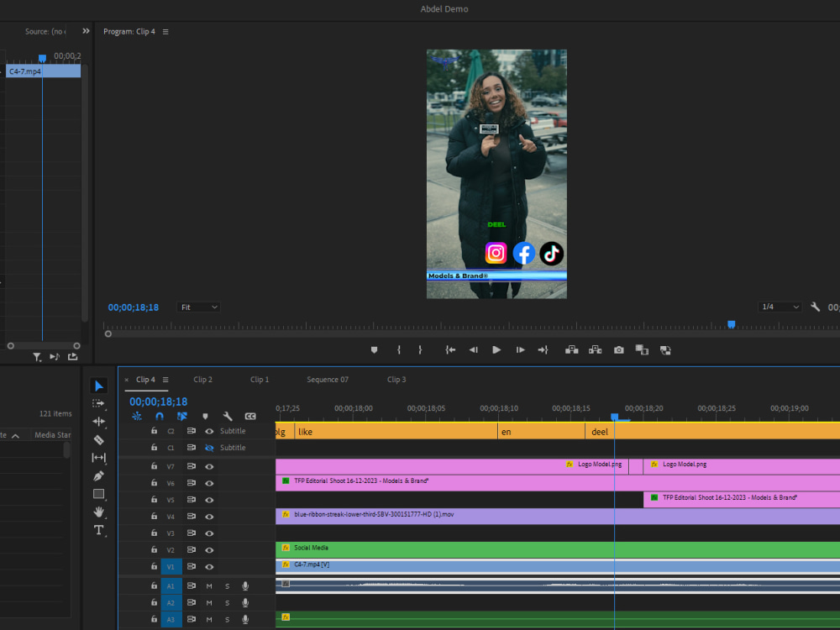Select the Type tool
This screenshot has width=840, height=630.
coord(98,530)
